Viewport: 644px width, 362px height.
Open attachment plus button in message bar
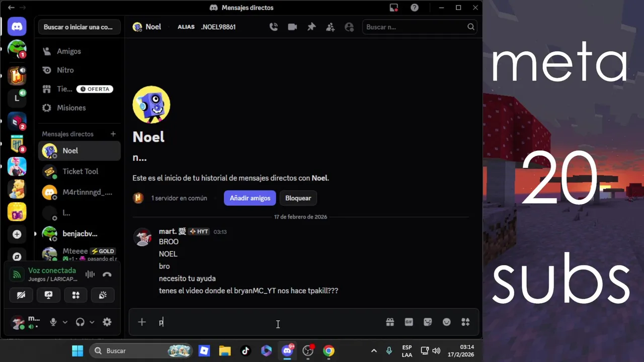pos(142,322)
